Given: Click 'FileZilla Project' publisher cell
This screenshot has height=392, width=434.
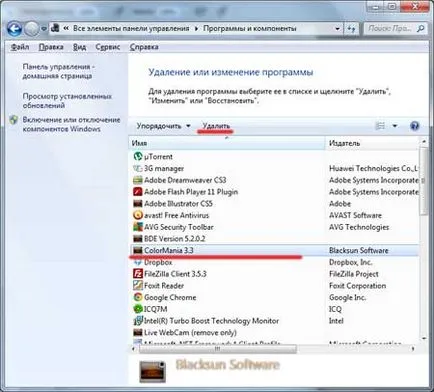Looking at the screenshot, I should coord(354,274).
